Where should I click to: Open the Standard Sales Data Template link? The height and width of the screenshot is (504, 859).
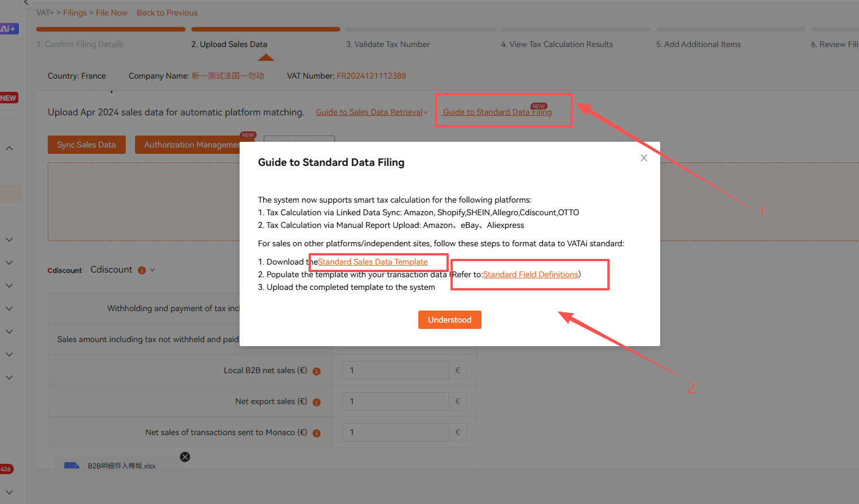tap(373, 262)
